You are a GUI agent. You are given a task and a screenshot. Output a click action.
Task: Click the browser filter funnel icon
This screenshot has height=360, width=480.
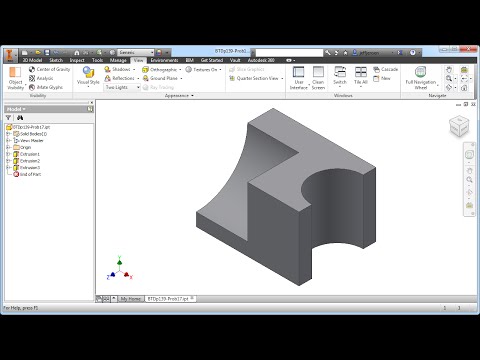8,118
